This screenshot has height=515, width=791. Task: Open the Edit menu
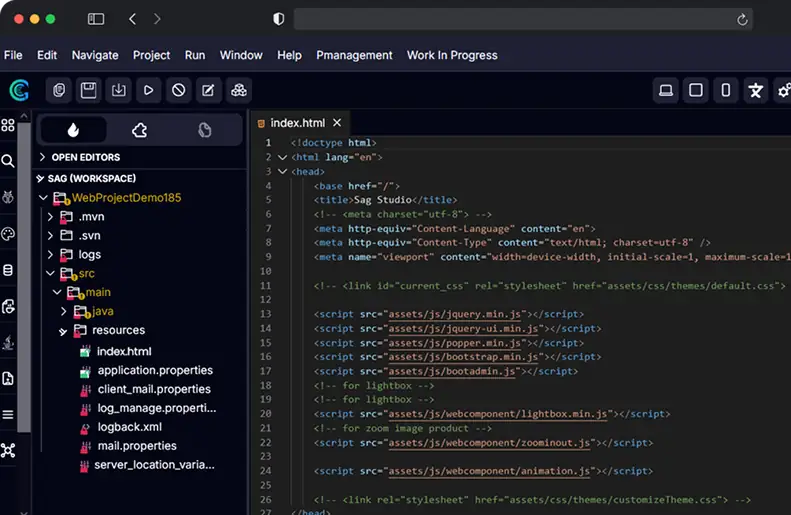(47, 55)
